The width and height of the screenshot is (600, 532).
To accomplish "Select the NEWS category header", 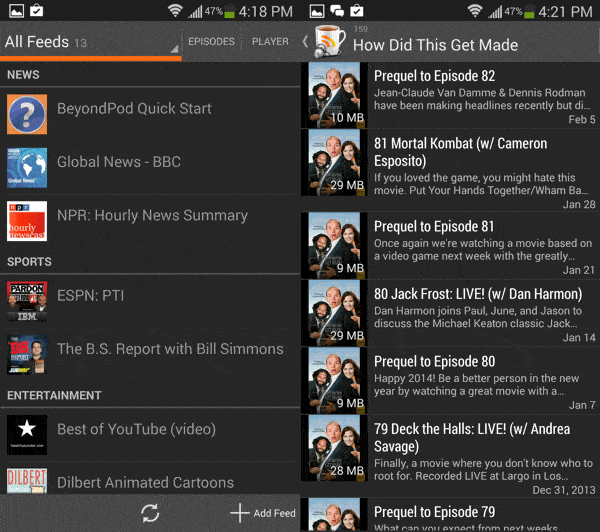I will point(23,75).
